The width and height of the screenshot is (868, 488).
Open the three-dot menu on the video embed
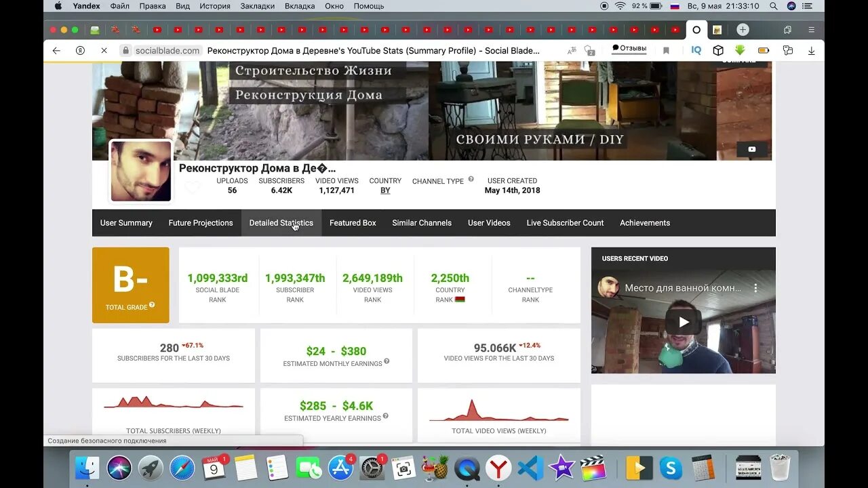pyautogui.click(x=755, y=288)
